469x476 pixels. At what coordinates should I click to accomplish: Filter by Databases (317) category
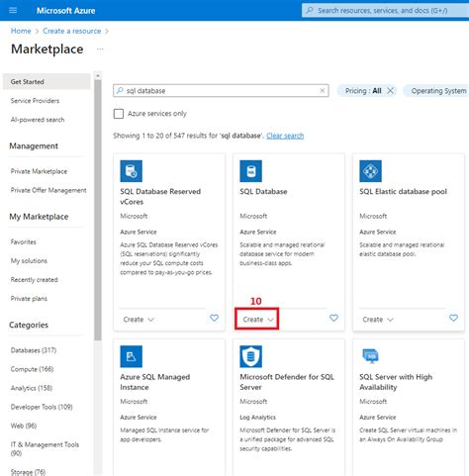(34, 350)
